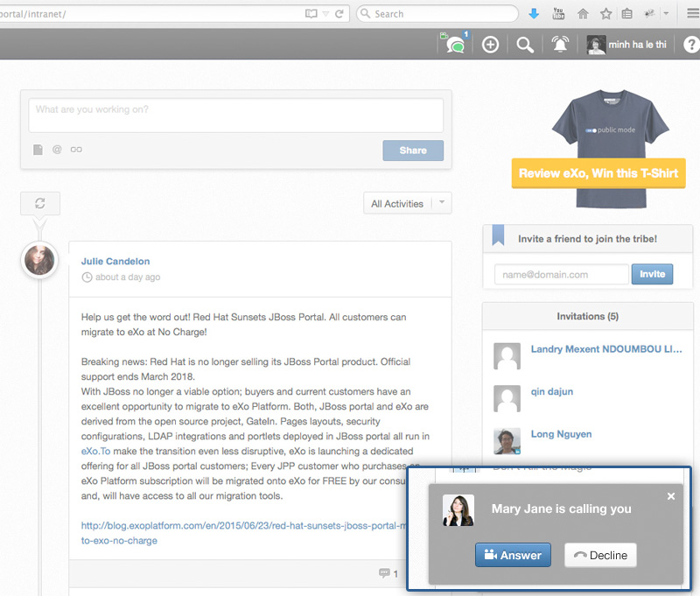700x596 pixels.
Task: Mention someone using the @ icon
Action: (57, 150)
